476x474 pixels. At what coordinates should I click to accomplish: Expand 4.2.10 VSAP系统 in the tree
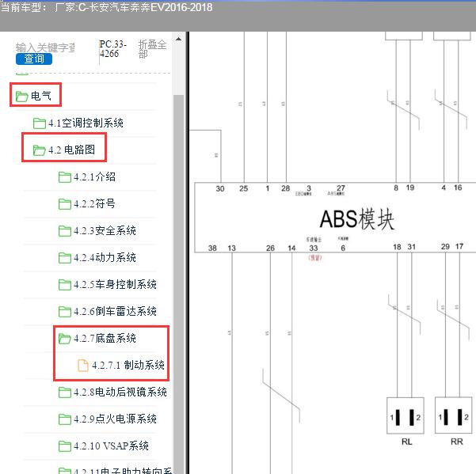click(111, 446)
